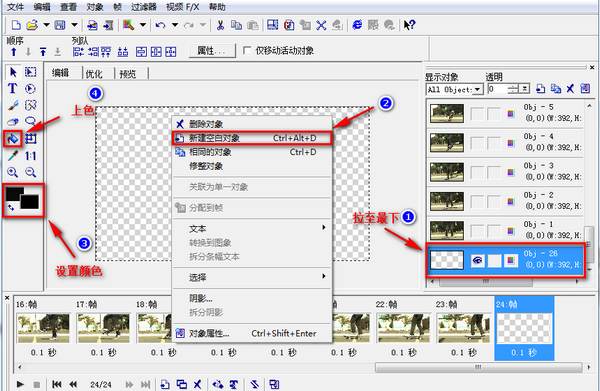The width and height of the screenshot is (600, 391).
Task: Select the Paint Brush tool
Action: click(x=13, y=105)
